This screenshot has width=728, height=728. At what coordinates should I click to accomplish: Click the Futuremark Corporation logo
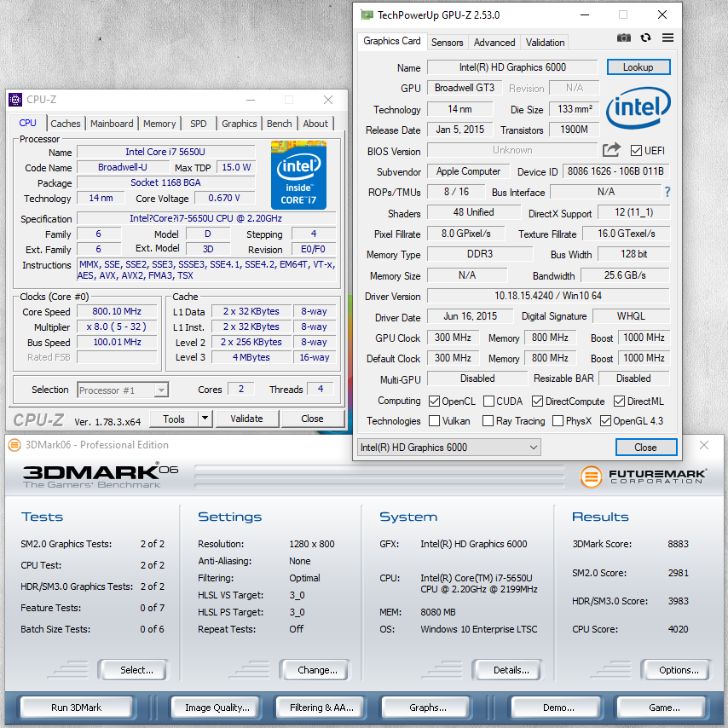coord(643,477)
